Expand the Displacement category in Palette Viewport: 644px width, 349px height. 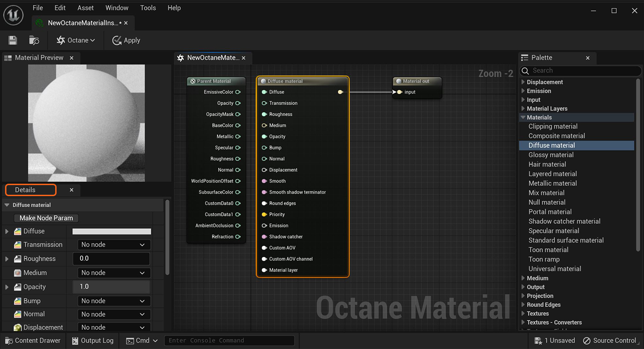coord(523,82)
